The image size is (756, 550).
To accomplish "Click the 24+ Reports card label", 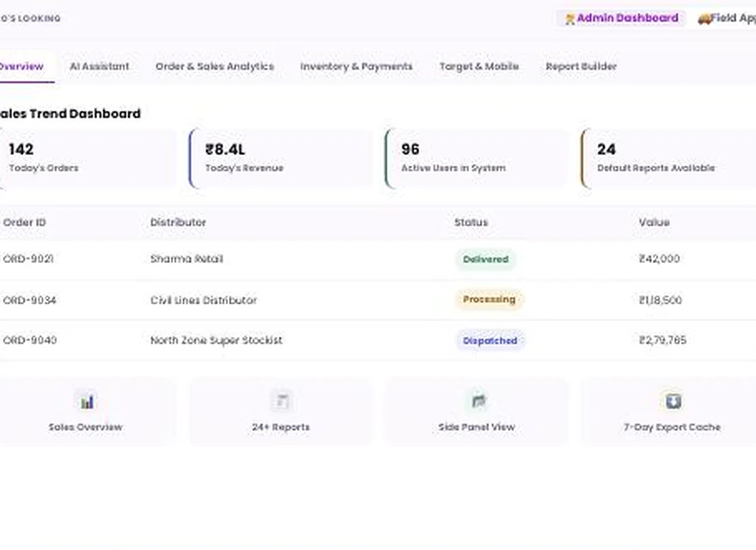I will point(281,427).
